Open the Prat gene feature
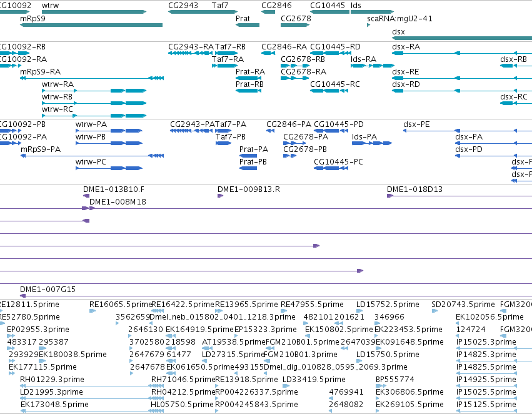 248,25
